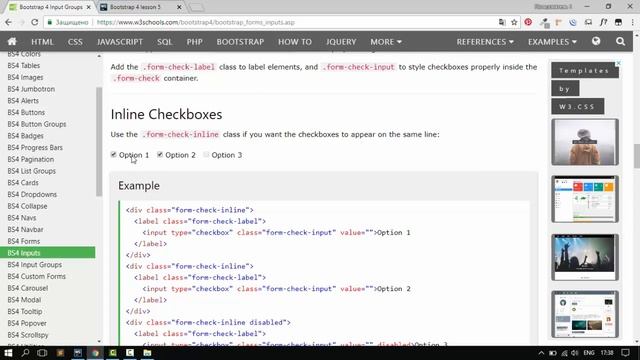Switch to Chrome in the taskbar
Screen dimensions: 640x360
pyautogui.click(x=95, y=353)
